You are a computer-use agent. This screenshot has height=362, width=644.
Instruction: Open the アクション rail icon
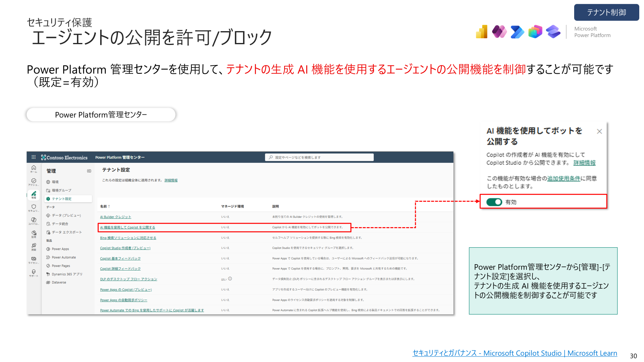point(34,182)
